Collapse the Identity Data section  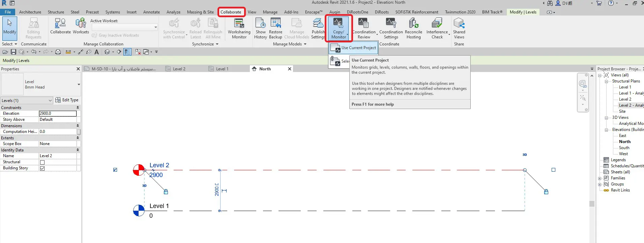tap(78, 150)
